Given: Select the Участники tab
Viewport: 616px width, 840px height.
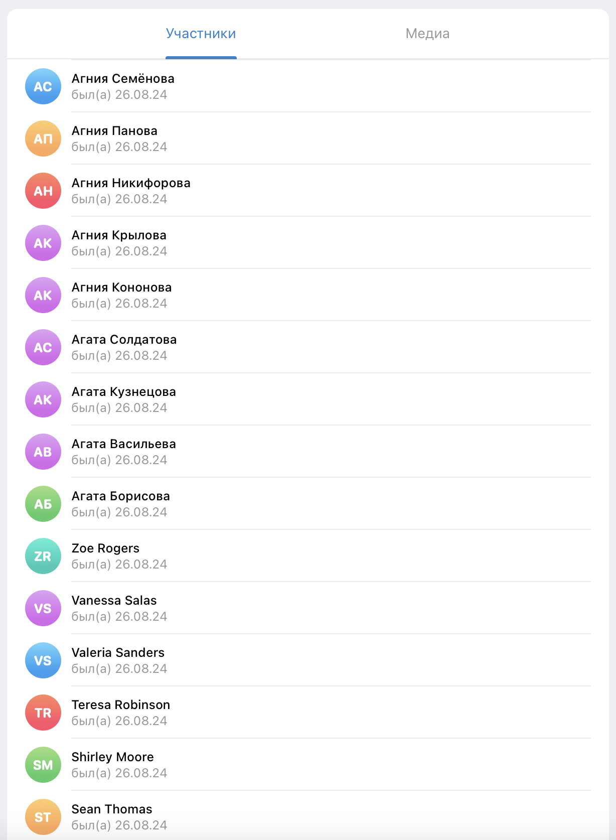Looking at the screenshot, I should [201, 34].
